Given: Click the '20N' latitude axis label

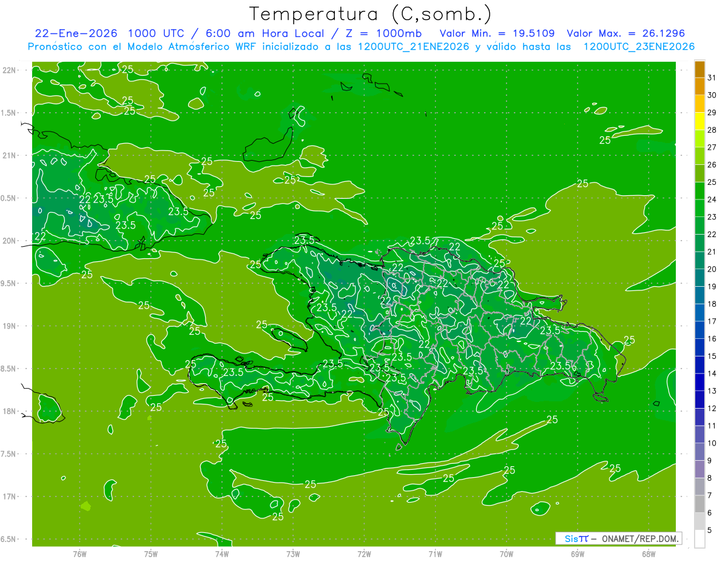Looking at the screenshot, I should click(x=10, y=241).
